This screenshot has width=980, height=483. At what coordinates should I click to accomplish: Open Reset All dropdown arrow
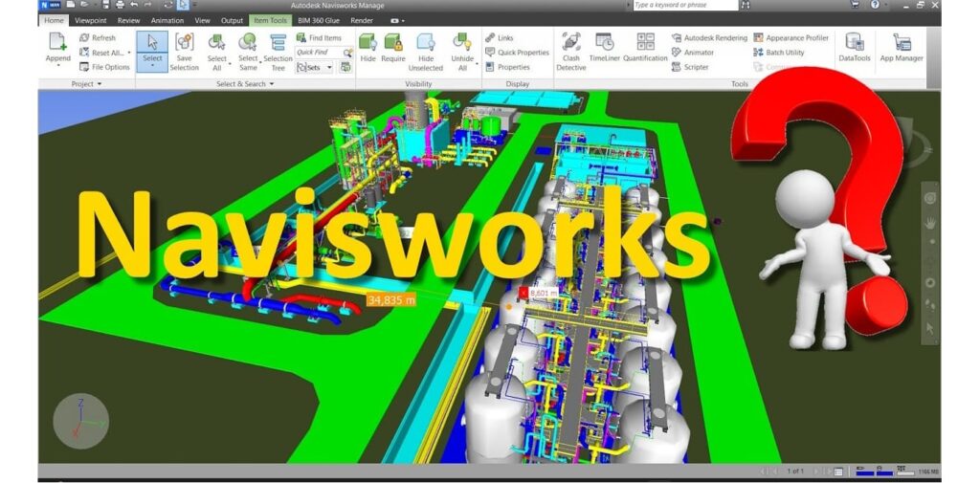129,54
